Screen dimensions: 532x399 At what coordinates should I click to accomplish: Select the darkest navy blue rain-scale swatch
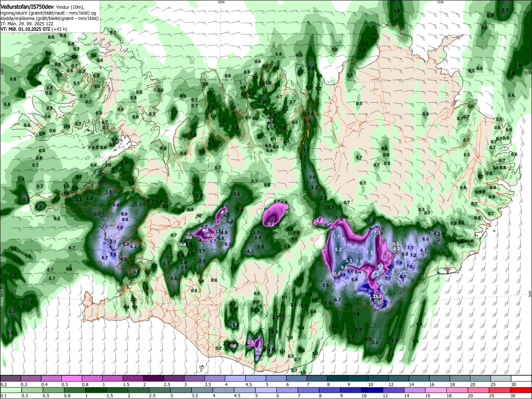pos(371,390)
